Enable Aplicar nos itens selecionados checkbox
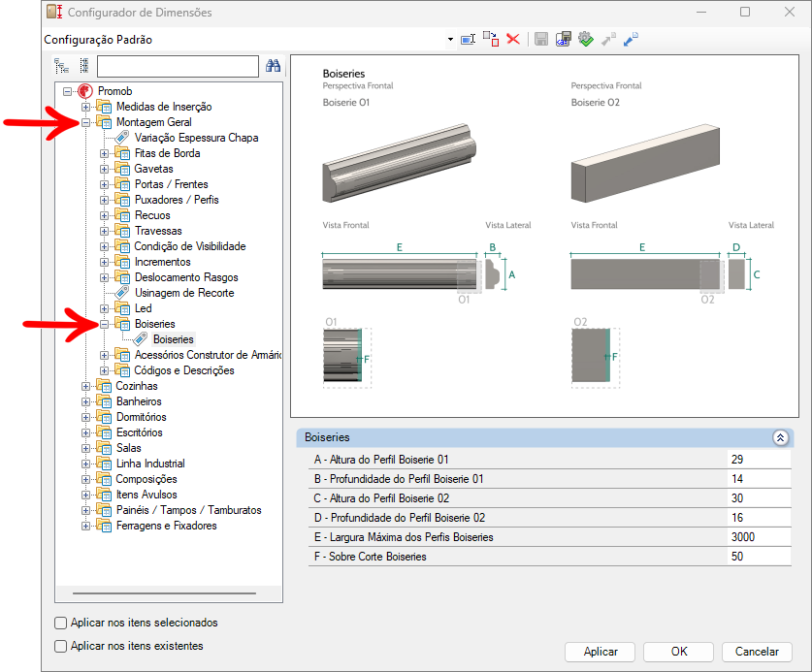 60,623
